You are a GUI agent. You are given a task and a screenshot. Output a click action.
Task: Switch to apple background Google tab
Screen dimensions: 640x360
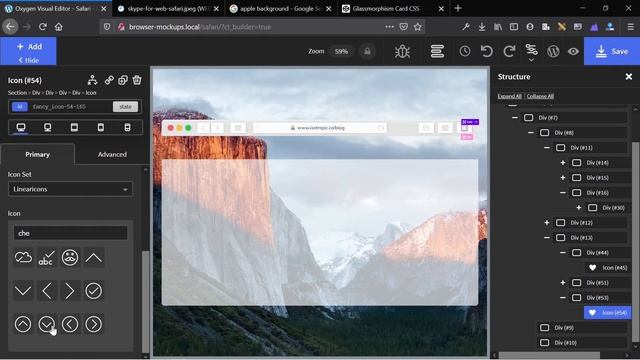tap(281, 9)
